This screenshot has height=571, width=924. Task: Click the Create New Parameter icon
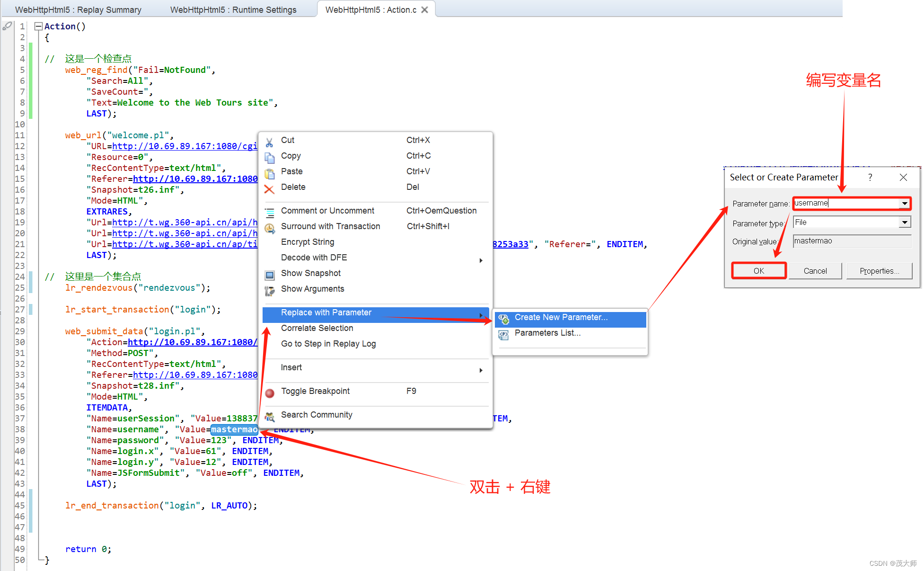point(504,318)
